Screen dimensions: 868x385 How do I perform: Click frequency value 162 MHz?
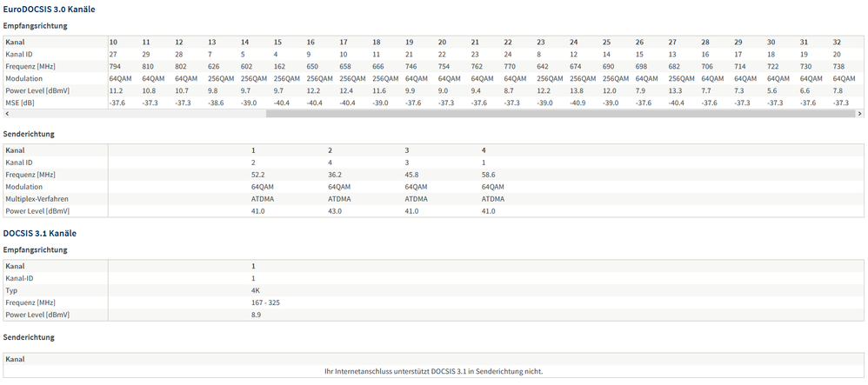tap(279, 66)
